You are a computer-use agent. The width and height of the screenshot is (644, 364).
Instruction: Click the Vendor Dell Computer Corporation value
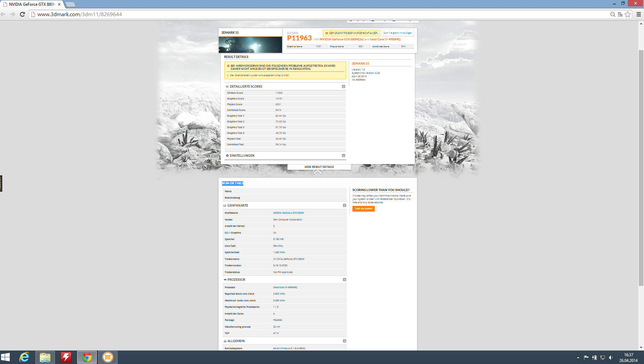tap(287, 220)
